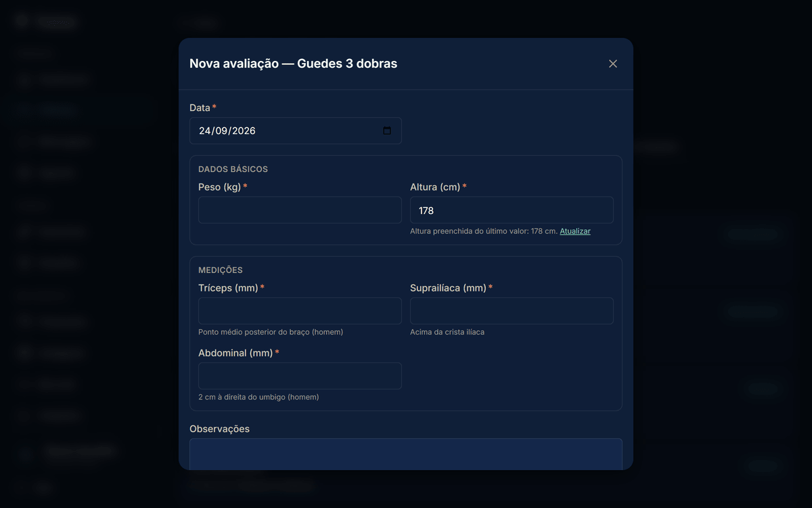Click the 'Suprailíaca (mm)' label
The height and width of the screenshot is (508, 812).
(x=448, y=288)
